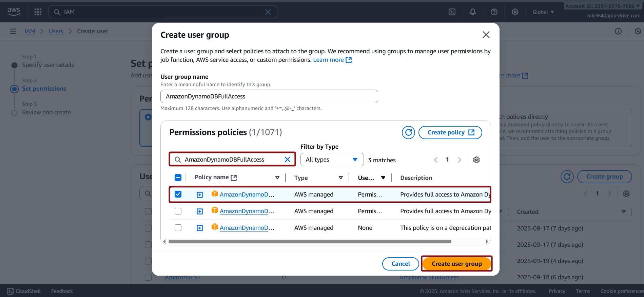Uncheck the first AmazonDynamoDB policy checkbox
The width and height of the screenshot is (644, 297).
point(178,194)
